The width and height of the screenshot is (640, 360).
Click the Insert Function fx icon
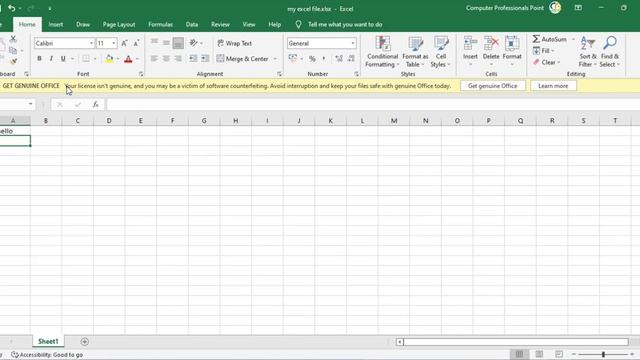click(x=95, y=104)
